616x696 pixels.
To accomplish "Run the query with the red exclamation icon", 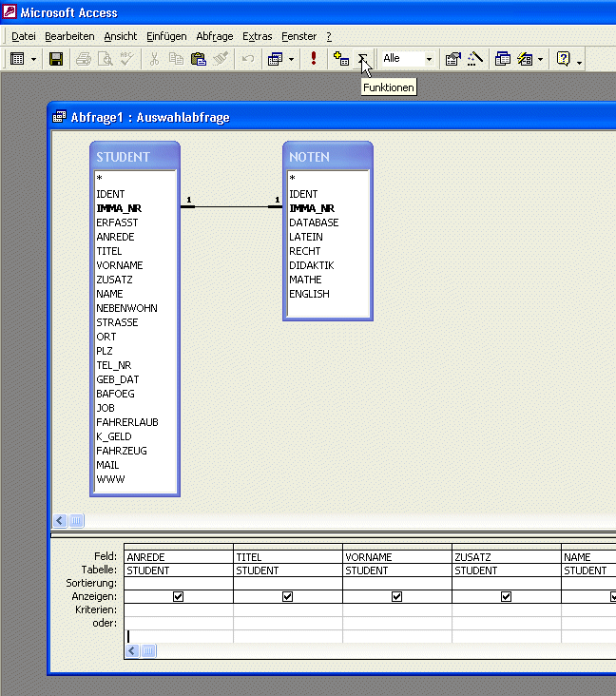I will tap(314, 59).
